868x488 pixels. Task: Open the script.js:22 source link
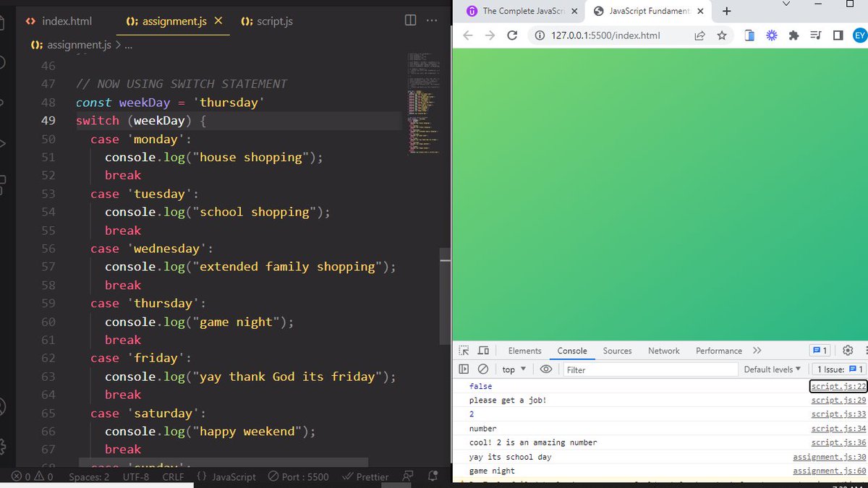(838, 386)
